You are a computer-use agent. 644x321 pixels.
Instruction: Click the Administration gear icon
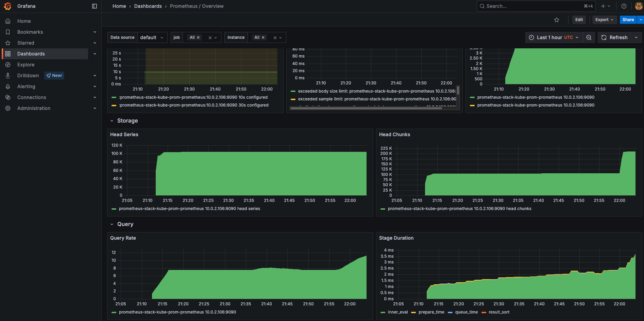[8, 108]
